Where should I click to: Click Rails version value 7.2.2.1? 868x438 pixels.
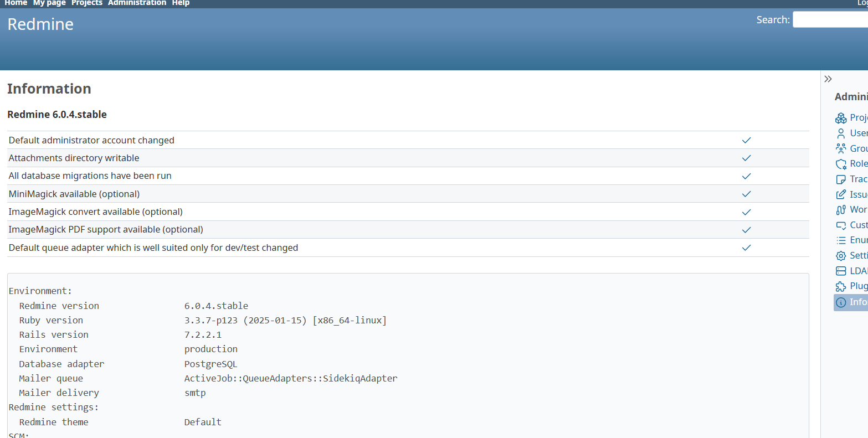tap(203, 334)
